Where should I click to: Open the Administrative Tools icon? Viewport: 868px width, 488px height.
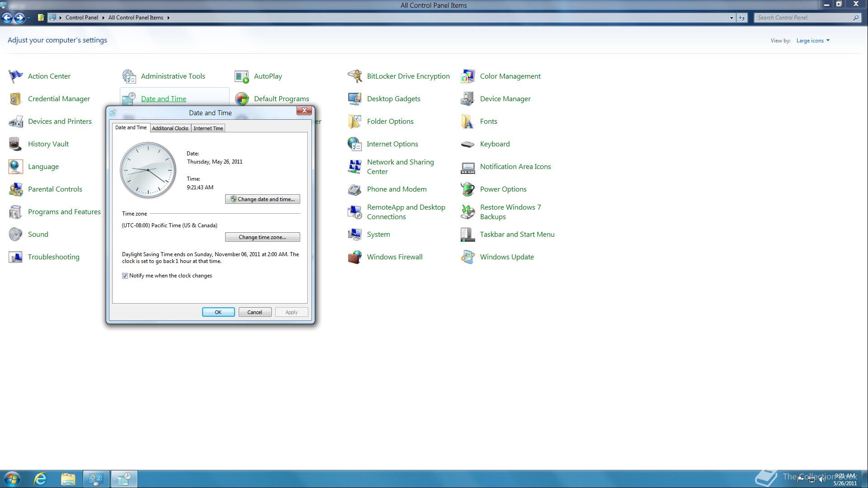point(129,76)
